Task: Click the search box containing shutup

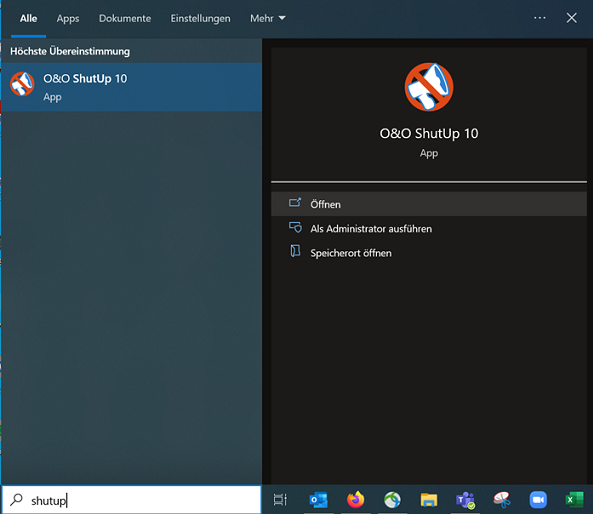Action: coord(131,500)
